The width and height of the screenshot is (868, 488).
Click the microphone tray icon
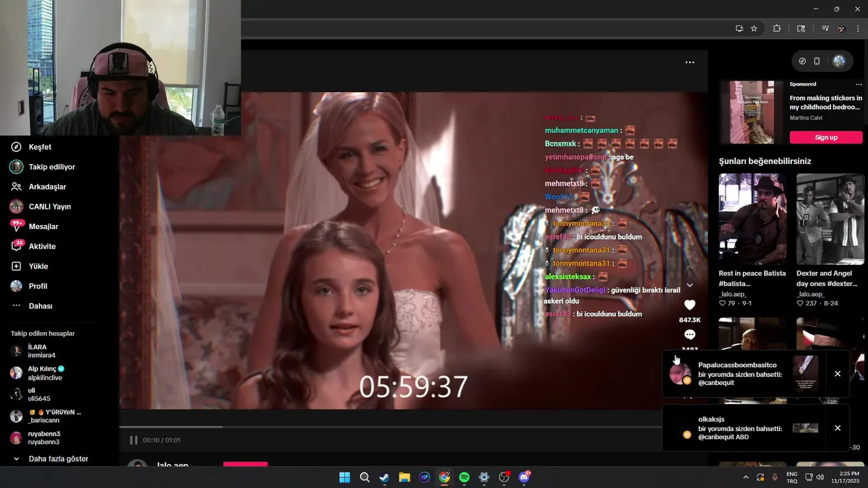click(775, 477)
